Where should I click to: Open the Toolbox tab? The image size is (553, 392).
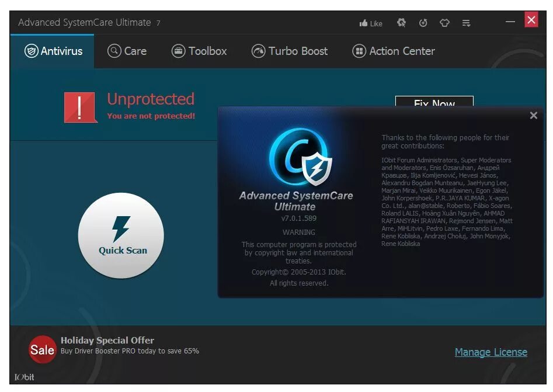(x=199, y=51)
